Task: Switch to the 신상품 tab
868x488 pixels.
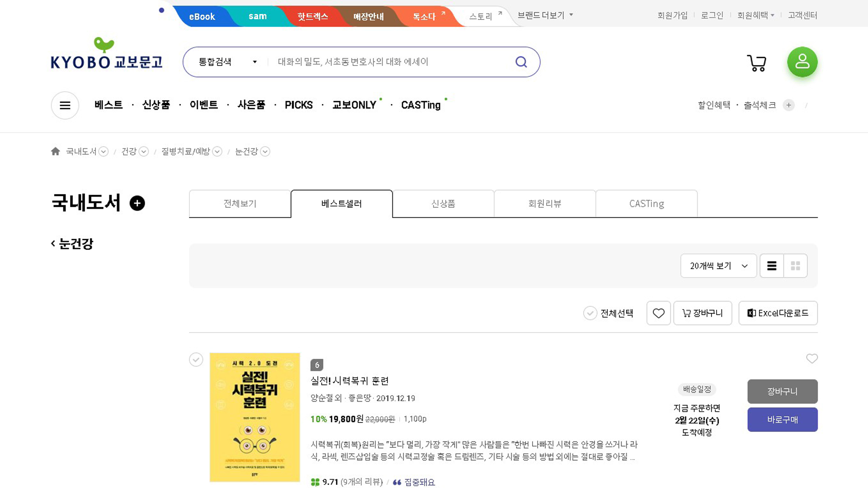Action: pos(443,204)
